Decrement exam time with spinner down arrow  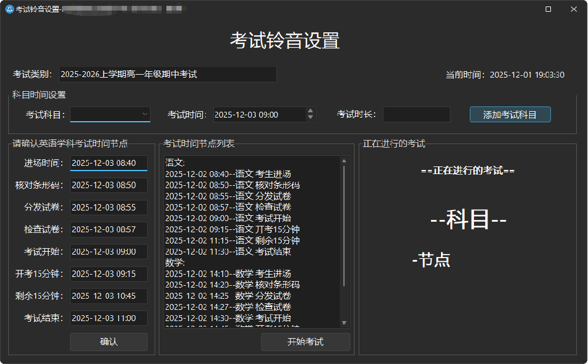click(x=310, y=117)
